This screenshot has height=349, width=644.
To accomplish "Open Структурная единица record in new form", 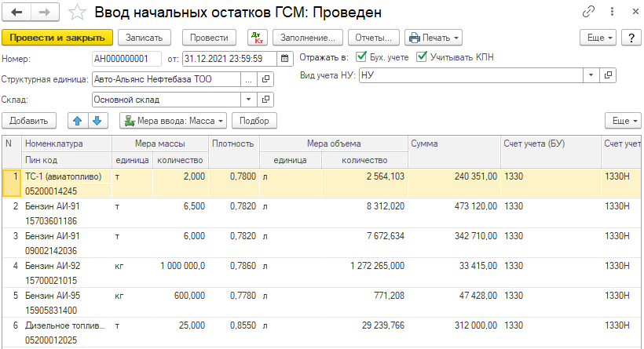I will [x=265, y=79].
